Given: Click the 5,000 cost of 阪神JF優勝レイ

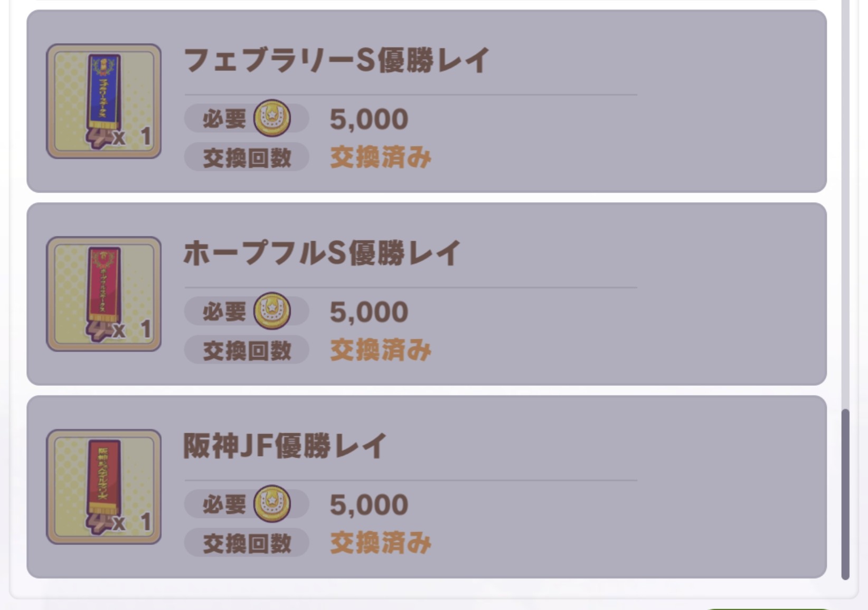Looking at the screenshot, I should click(369, 504).
